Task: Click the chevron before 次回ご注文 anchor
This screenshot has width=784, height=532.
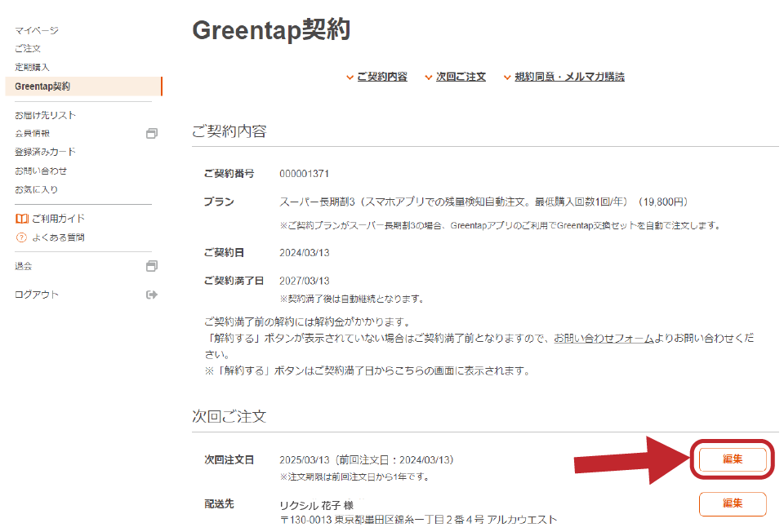Action: (x=429, y=77)
